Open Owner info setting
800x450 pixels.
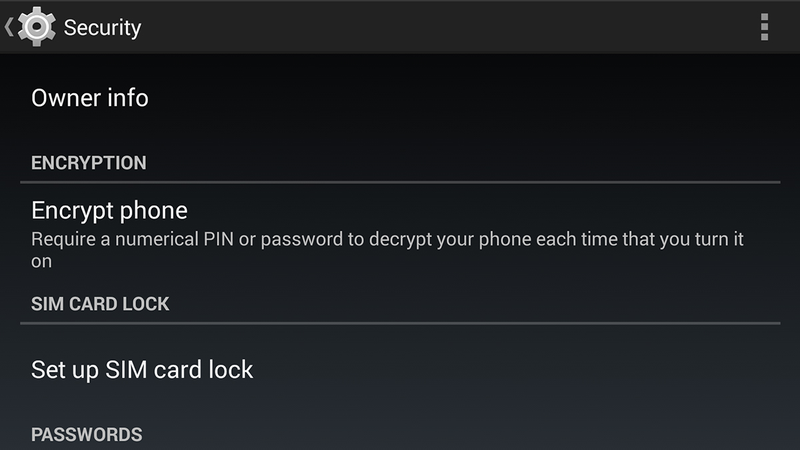[400, 98]
